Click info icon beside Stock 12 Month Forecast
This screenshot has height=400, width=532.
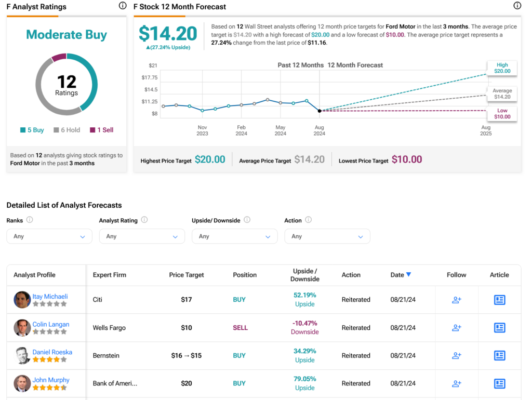(517, 6)
